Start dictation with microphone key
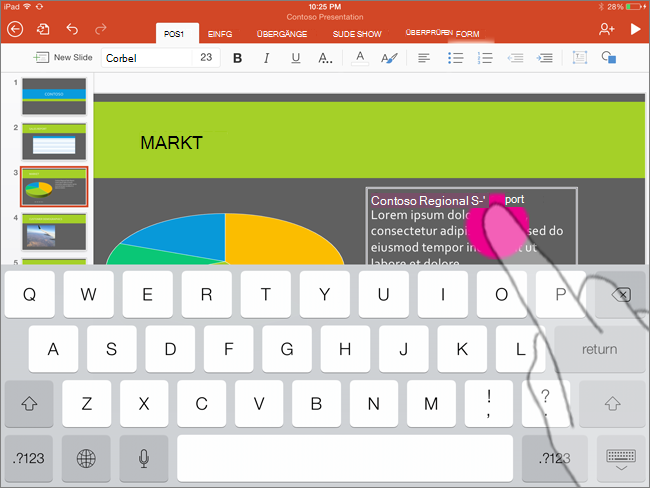650x488 pixels. (144, 458)
